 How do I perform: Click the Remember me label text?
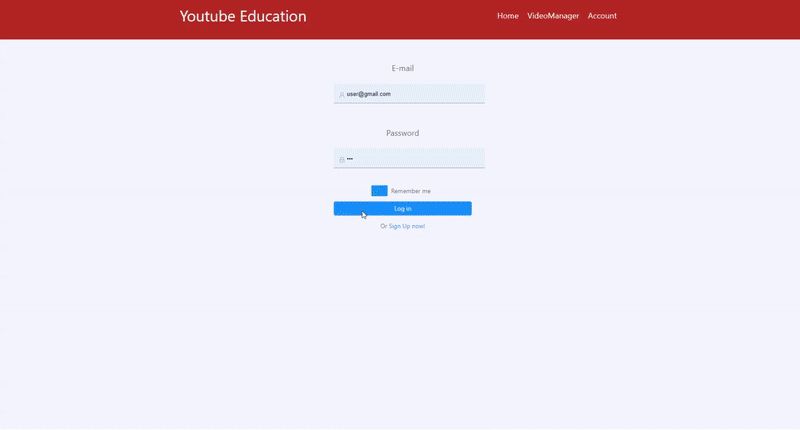coord(411,191)
